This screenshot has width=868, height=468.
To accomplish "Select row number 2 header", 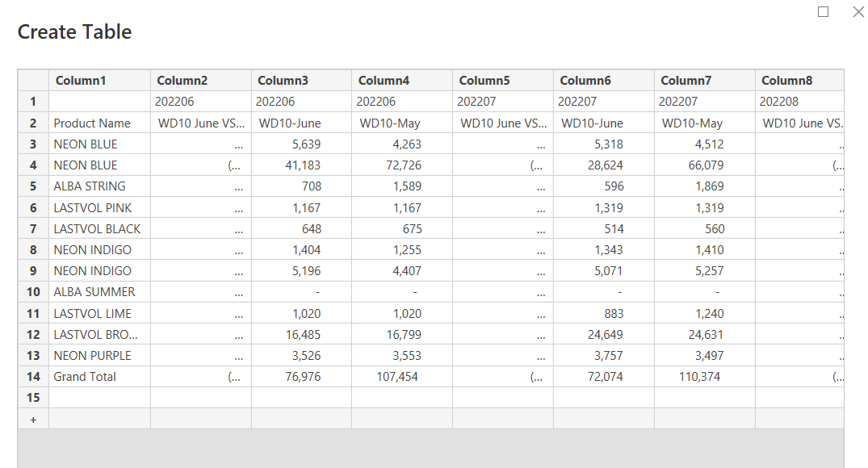I will tap(33, 123).
